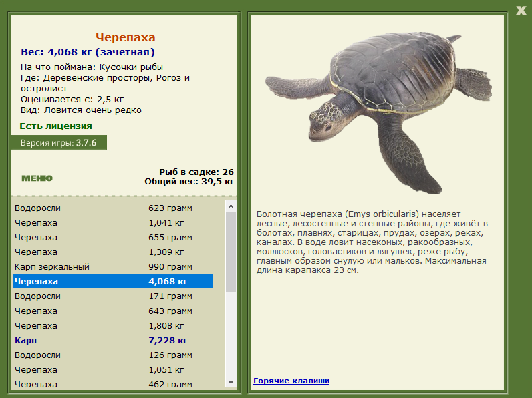Select Черепаха 462 грамм row
The image size is (532, 398).
(113, 384)
